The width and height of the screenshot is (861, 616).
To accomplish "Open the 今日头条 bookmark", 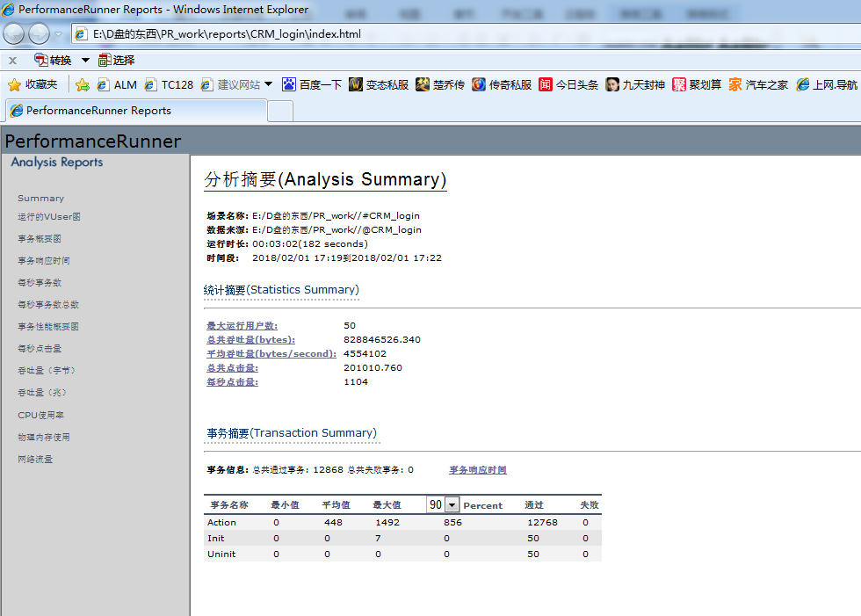I will click(546, 85).
